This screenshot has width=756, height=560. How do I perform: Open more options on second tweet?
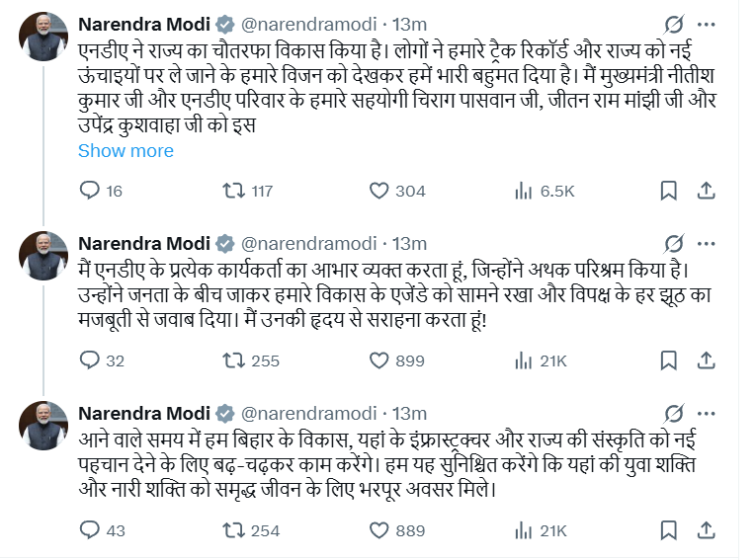707,243
